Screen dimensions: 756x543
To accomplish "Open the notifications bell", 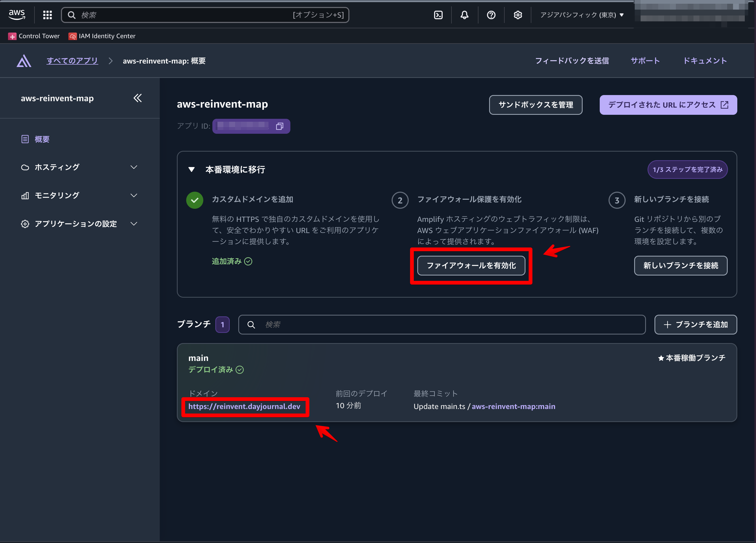I will pyautogui.click(x=464, y=15).
